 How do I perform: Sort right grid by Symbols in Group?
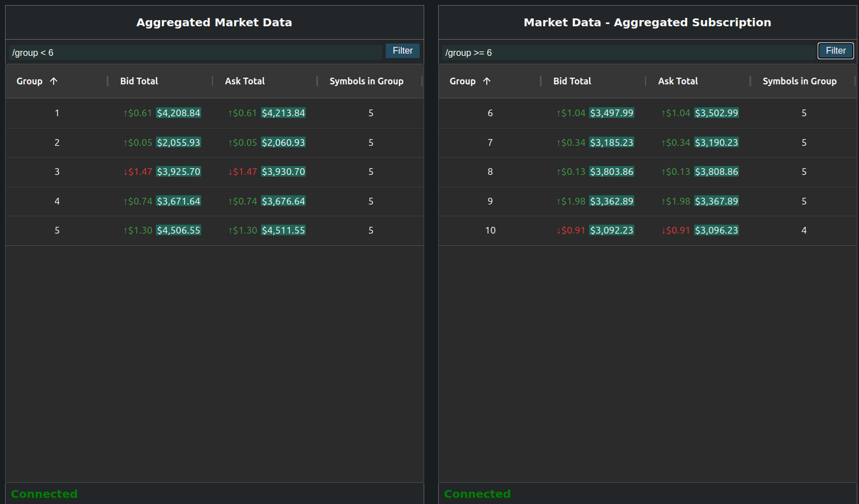(x=799, y=81)
